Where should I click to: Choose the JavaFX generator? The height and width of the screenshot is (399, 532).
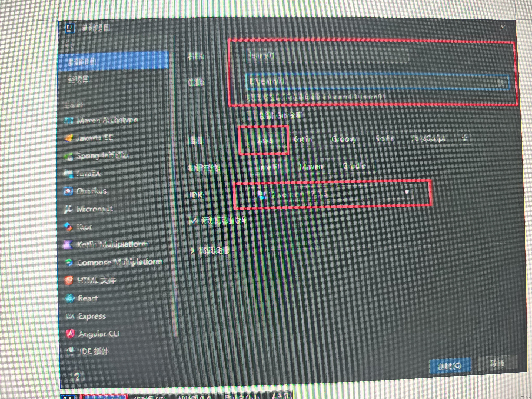click(x=82, y=173)
